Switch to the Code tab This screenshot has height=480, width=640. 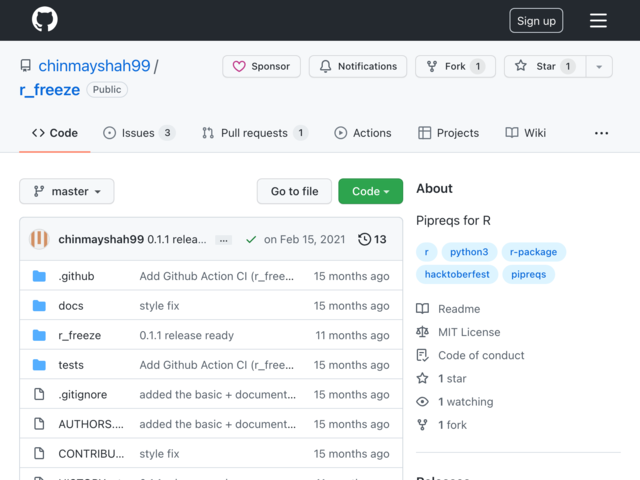(55, 133)
